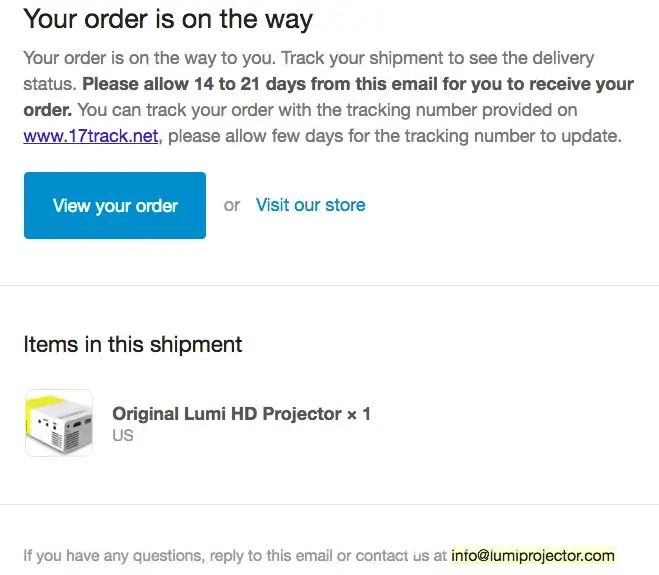Click the View your order button
Screen dimensions: 659x575
115,206
